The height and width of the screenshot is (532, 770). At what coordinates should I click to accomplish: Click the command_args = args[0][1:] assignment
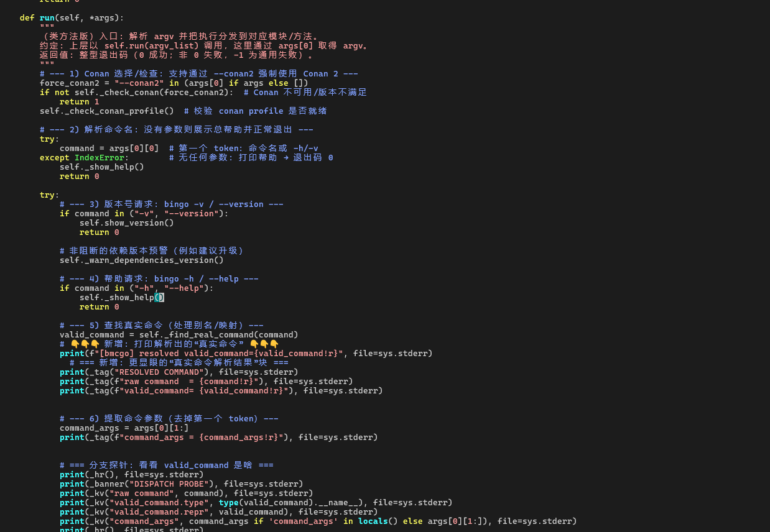pos(124,428)
